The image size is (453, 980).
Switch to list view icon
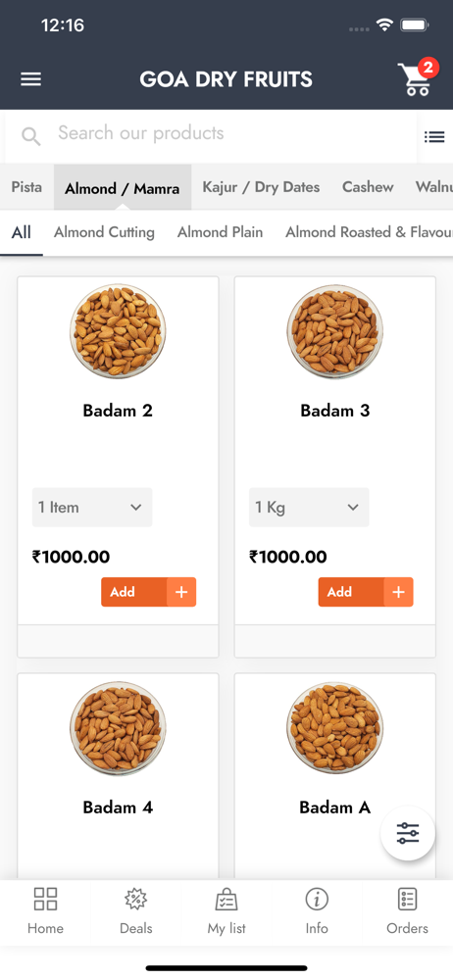pyautogui.click(x=434, y=136)
